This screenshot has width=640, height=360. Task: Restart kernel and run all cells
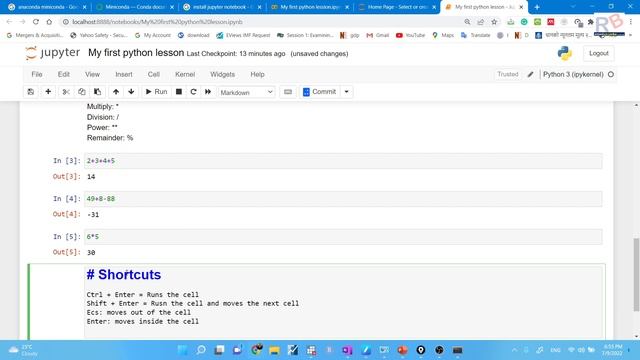click(x=208, y=92)
